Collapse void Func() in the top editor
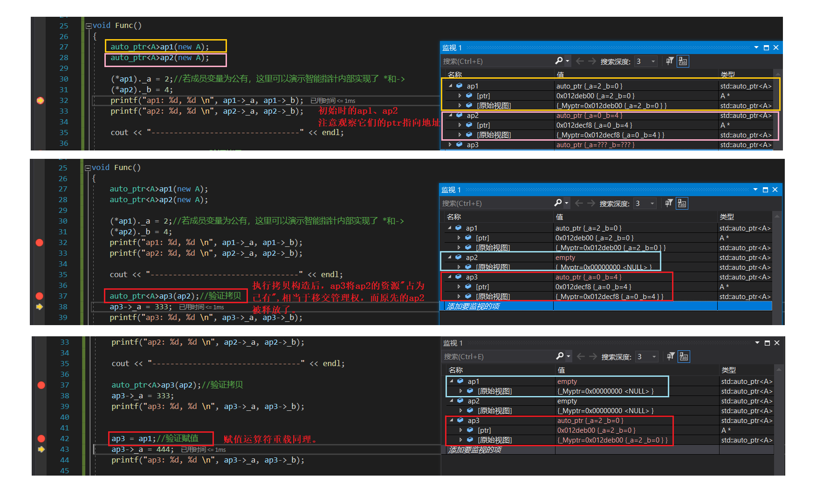830x504 pixels. click(x=89, y=26)
